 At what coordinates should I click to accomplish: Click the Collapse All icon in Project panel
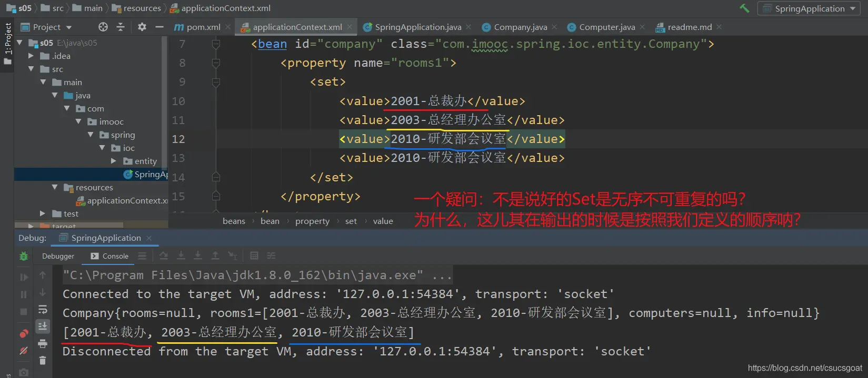pyautogui.click(x=121, y=27)
